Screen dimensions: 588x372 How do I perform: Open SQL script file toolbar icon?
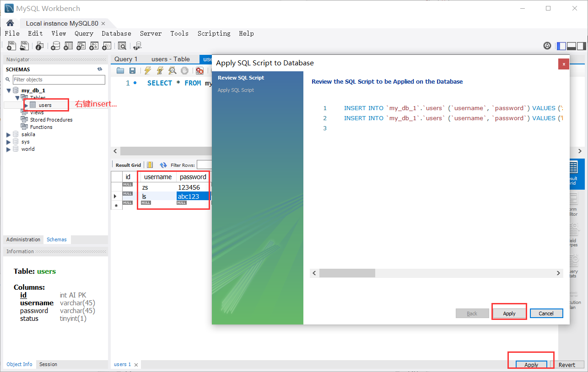[25, 46]
